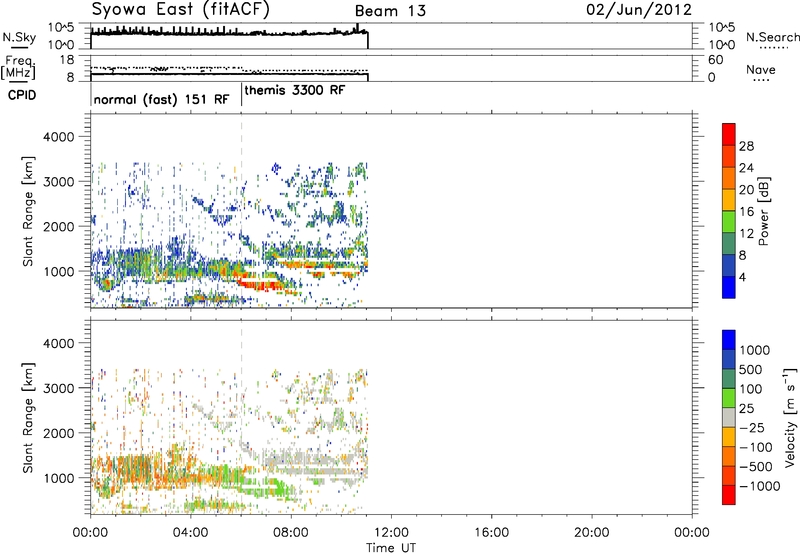Click the "500" label on the Velocity scale

(x=750, y=370)
